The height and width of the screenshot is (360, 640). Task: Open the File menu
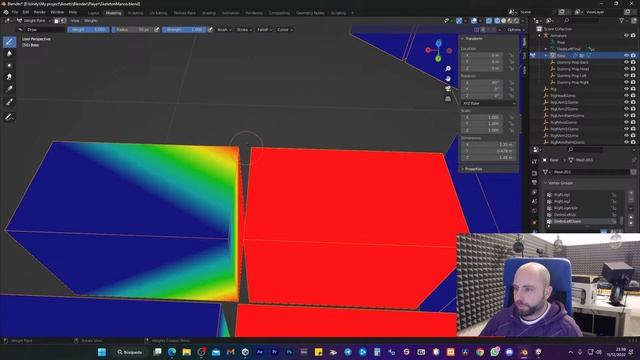[15, 12]
